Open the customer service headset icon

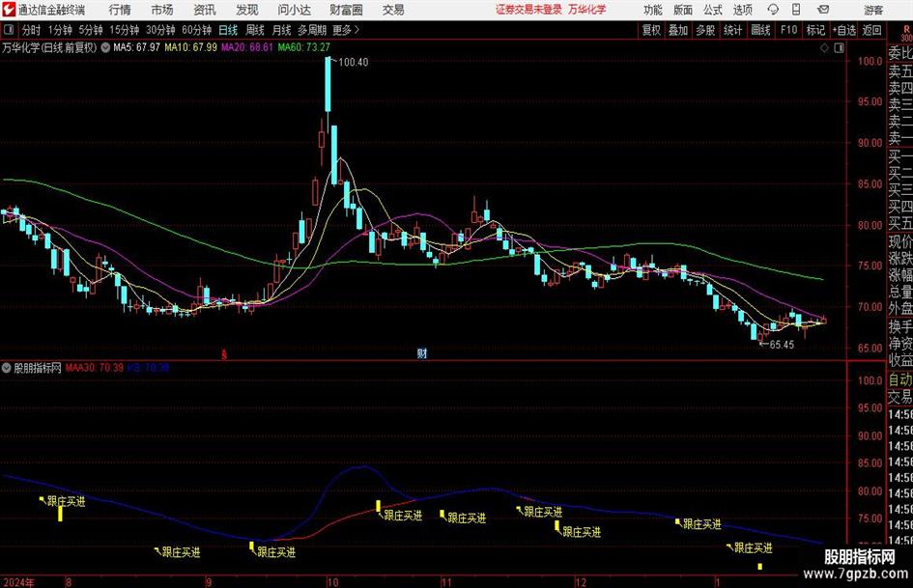pos(773,10)
